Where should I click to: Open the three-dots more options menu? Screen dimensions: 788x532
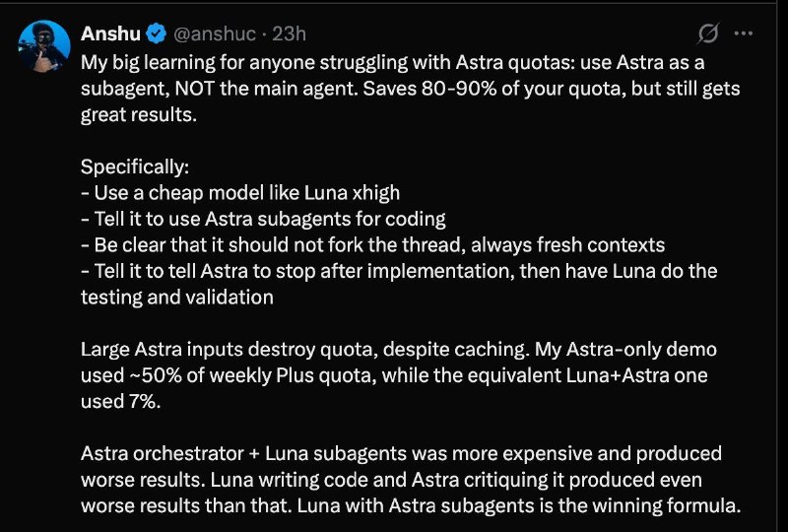coord(744,33)
